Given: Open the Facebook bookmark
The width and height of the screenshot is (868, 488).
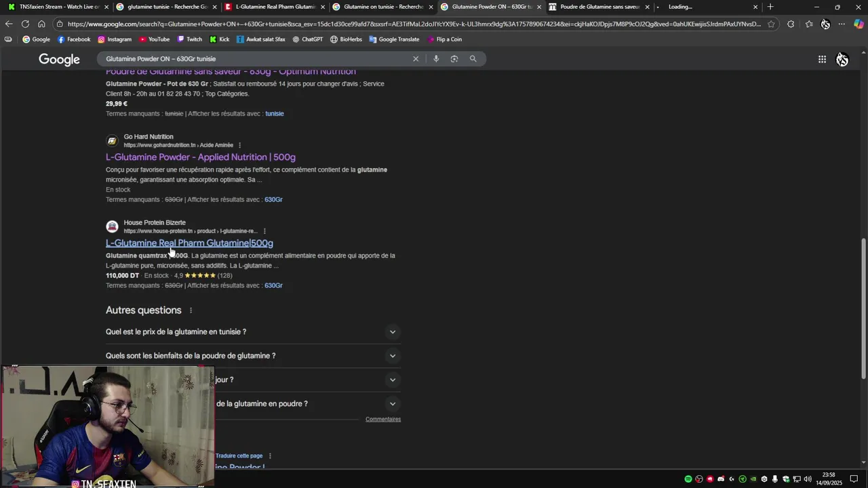Looking at the screenshot, I should (x=74, y=39).
